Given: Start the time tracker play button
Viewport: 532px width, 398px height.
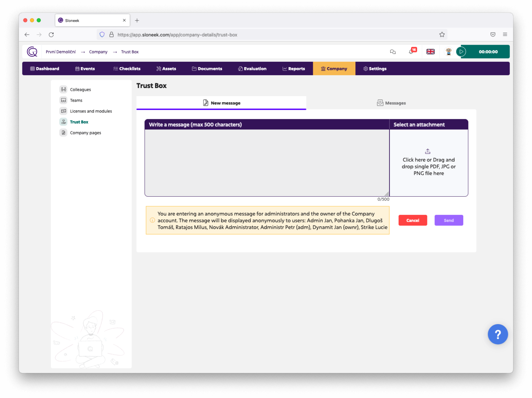Looking at the screenshot, I should click(461, 52).
